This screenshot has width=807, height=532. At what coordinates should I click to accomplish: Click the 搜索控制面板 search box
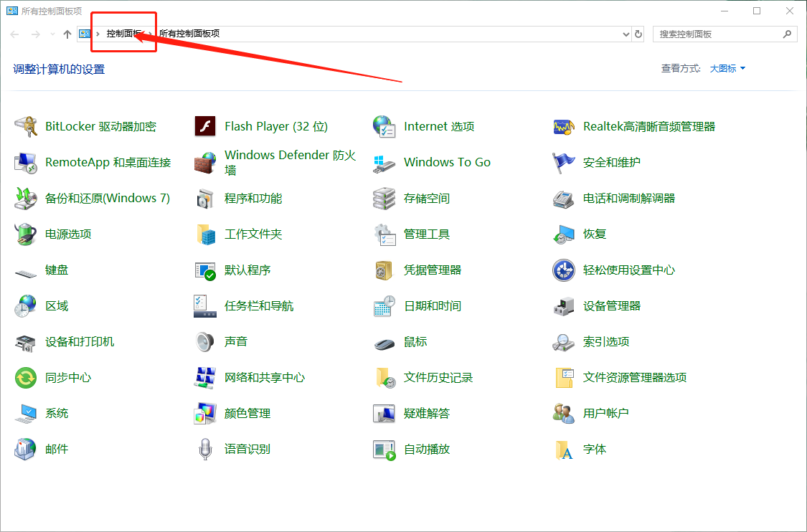717,34
